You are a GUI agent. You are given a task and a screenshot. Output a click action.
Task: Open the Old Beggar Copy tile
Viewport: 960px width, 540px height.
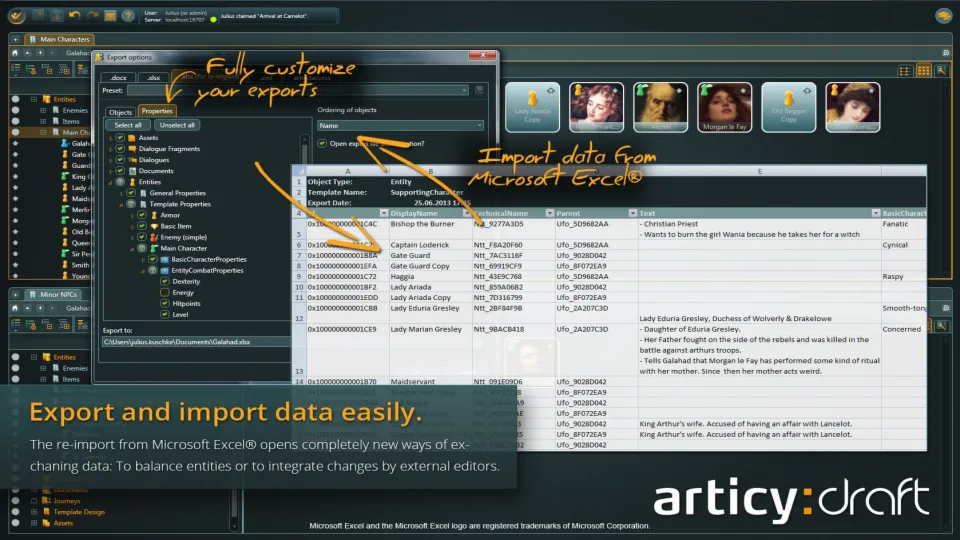(789, 107)
